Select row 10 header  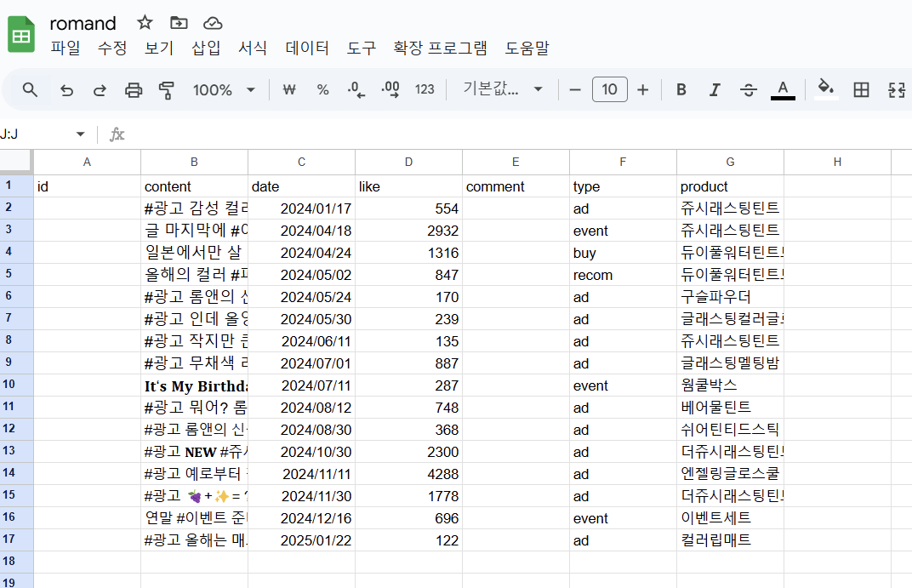(x=16, y=385)
